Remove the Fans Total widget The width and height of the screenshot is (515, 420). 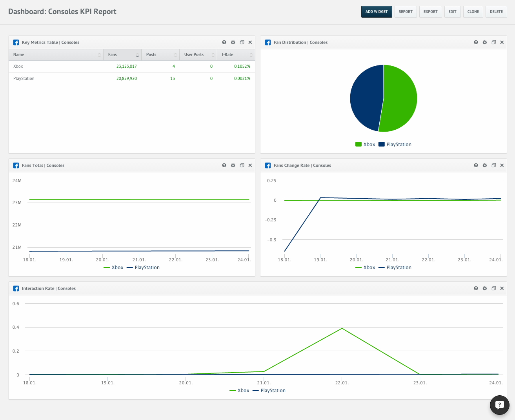pyautogui.click(x=250, y=165)
